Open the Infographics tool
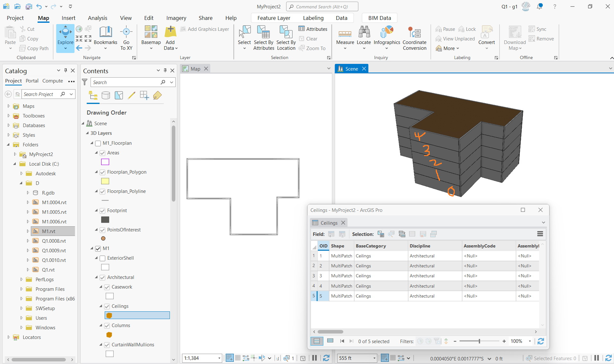The height and width of the screenshot is (364, 614). tap(387, 38)
